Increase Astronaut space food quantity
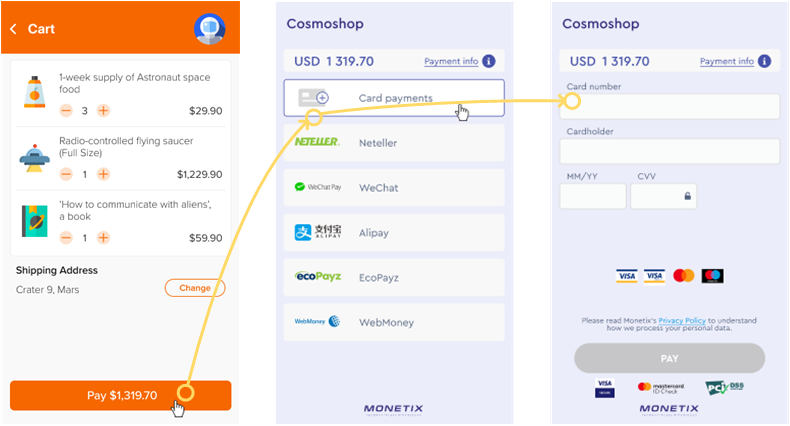Image resolution: width=790 pixels, height=426 pixels. pos(104,111)
